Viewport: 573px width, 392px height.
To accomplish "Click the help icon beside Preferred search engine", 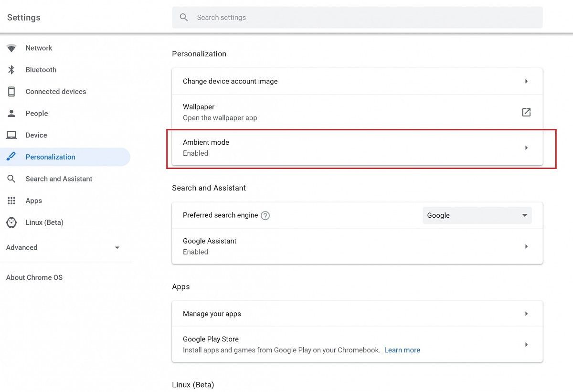I will point(265,215).
